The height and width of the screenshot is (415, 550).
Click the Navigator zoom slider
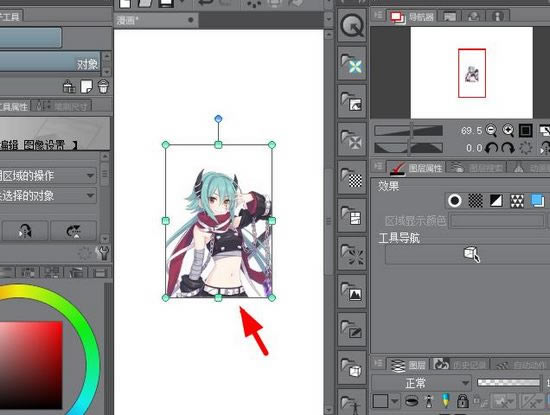[x=409, y=130]
